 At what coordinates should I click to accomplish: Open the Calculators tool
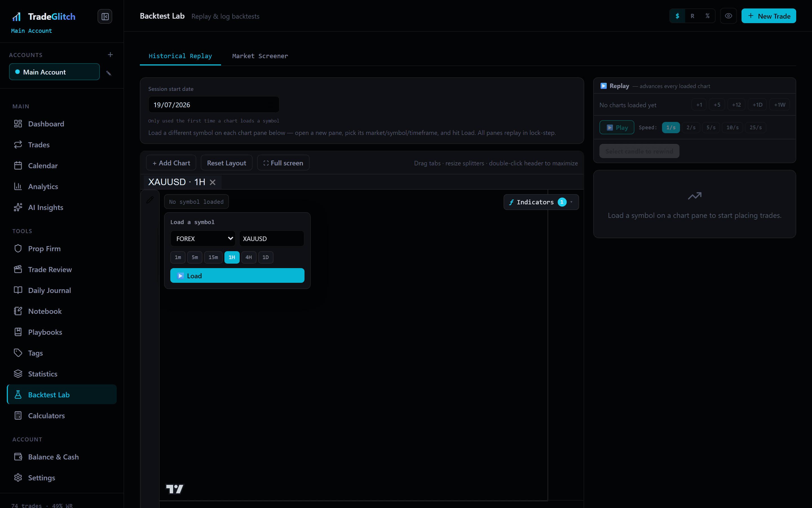coord(62,416)
